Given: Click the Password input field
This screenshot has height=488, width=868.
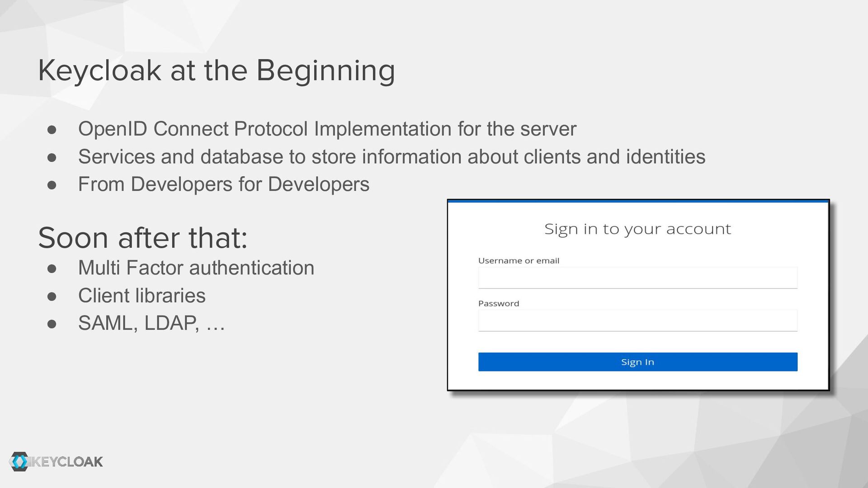Looking at the screenshot, I should click(x=637, y=320).
